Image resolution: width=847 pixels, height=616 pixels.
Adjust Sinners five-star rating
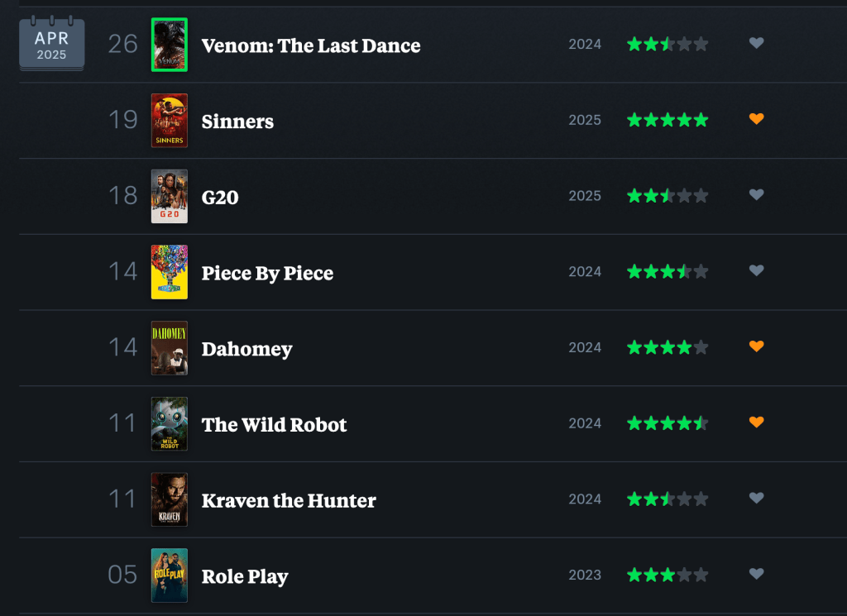[668, 120]
